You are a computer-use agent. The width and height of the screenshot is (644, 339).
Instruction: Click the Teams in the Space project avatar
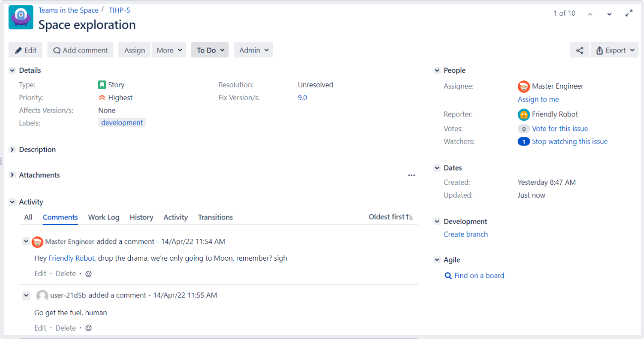[x=21, y=17]
